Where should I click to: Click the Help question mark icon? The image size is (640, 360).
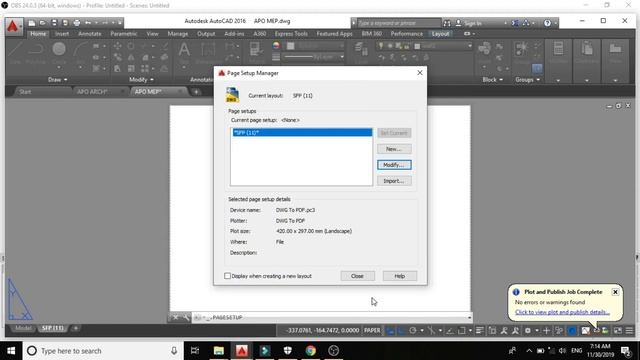pos(547,23)
